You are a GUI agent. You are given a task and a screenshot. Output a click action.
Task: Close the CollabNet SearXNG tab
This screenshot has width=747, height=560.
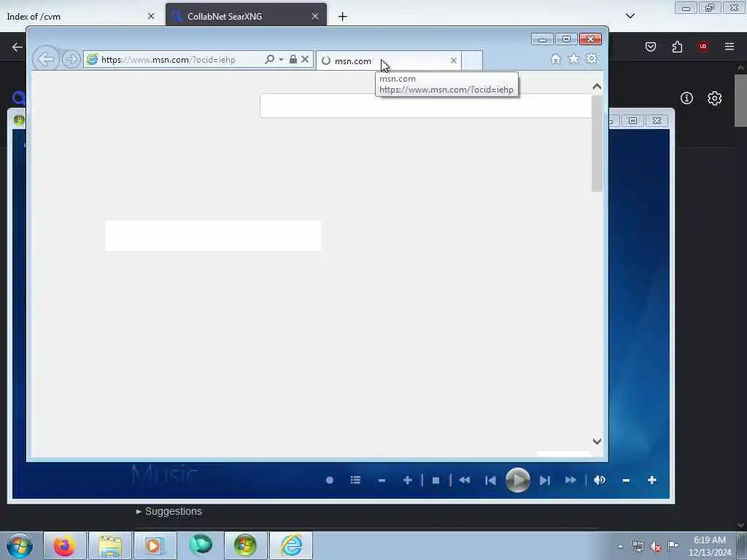click(x=315, y=16)
